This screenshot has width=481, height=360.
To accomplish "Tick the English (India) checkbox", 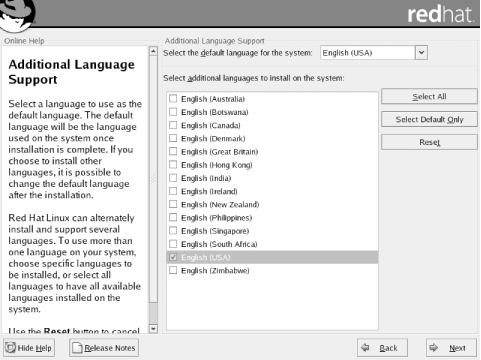I will [x=173, y=178].
